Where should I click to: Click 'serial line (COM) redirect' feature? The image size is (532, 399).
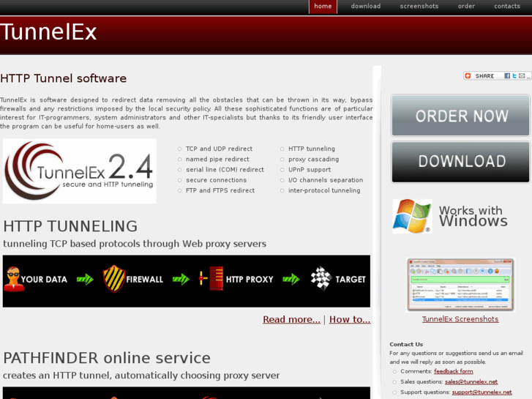point(225,170)
